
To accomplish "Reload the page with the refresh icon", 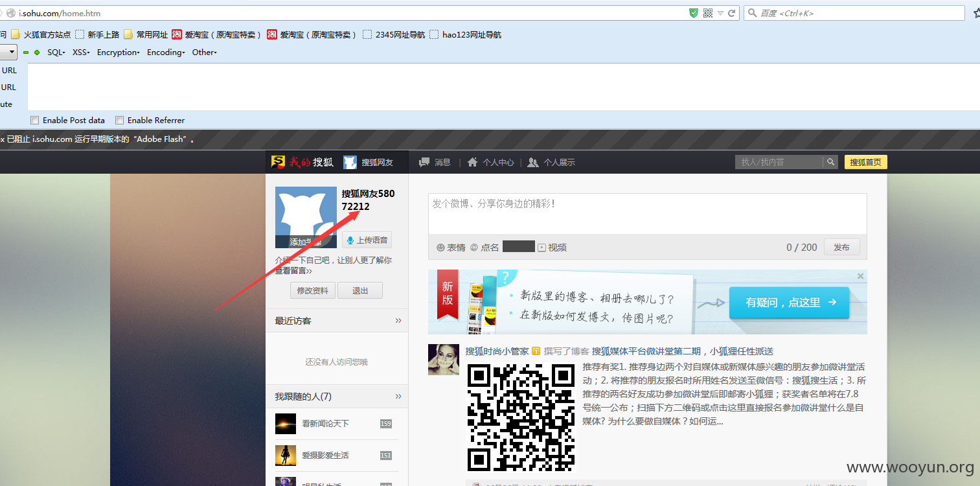I will pyautogui.click(x=731, y=13).
